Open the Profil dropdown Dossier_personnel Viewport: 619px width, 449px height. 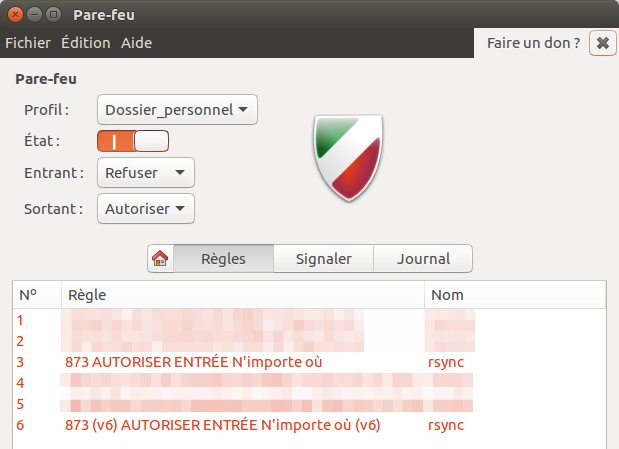tap(177, 110)
